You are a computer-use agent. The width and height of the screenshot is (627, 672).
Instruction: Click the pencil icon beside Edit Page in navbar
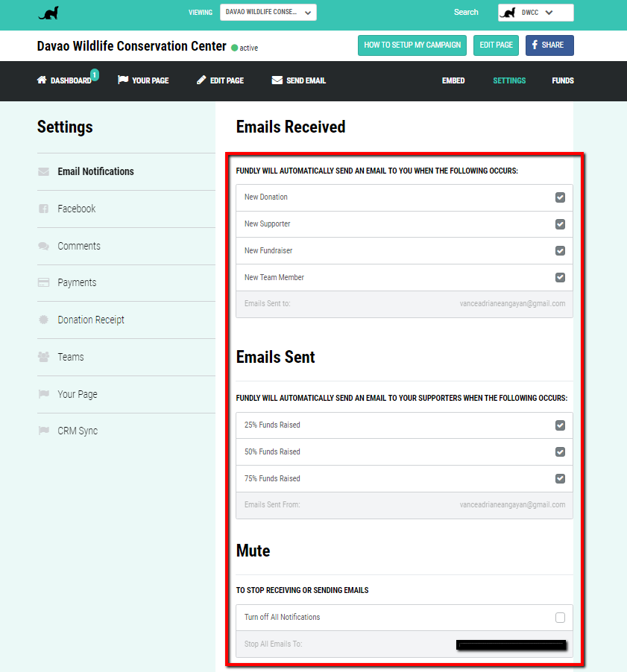[201, 80]
